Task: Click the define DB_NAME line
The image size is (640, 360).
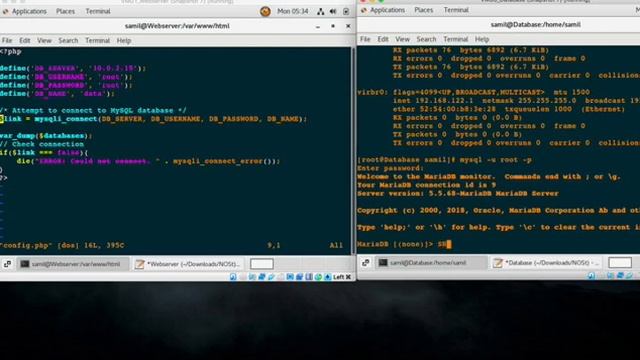Action: [x=57, y=93]
